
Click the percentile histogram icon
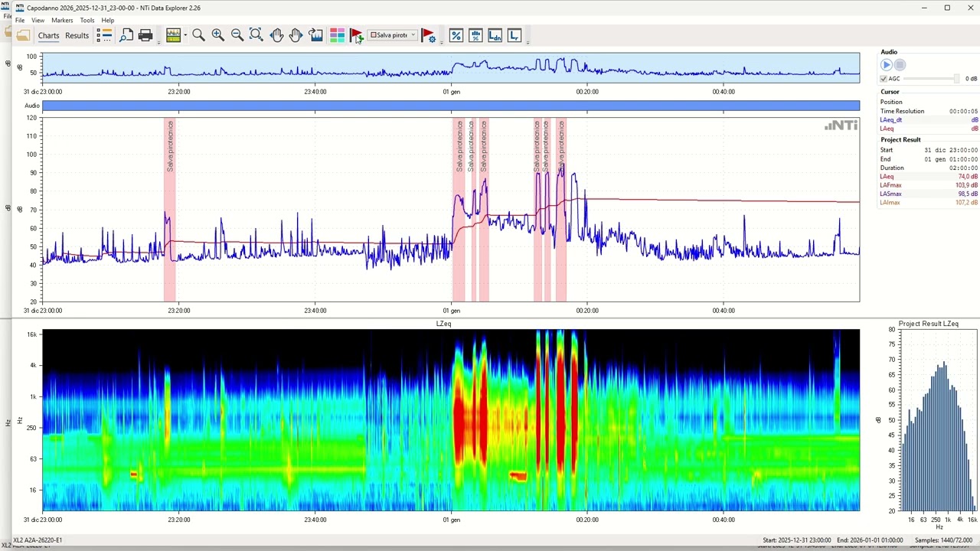[x=475, y=35]
